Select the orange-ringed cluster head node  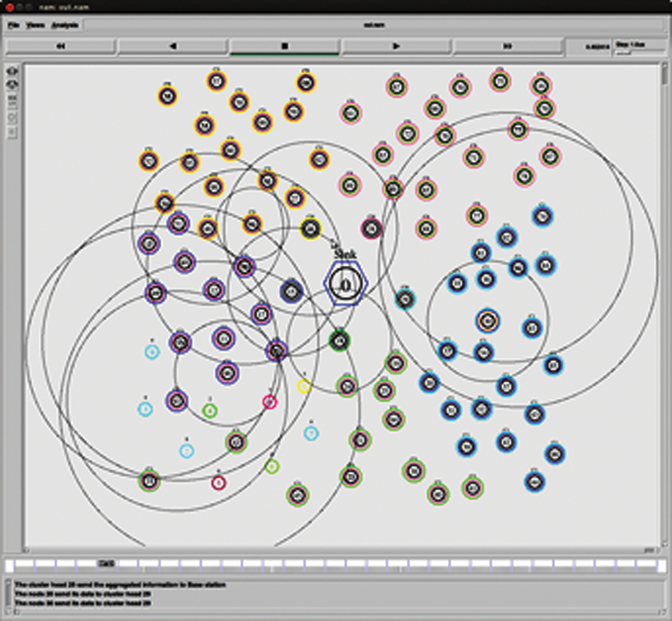click(487, 321)
